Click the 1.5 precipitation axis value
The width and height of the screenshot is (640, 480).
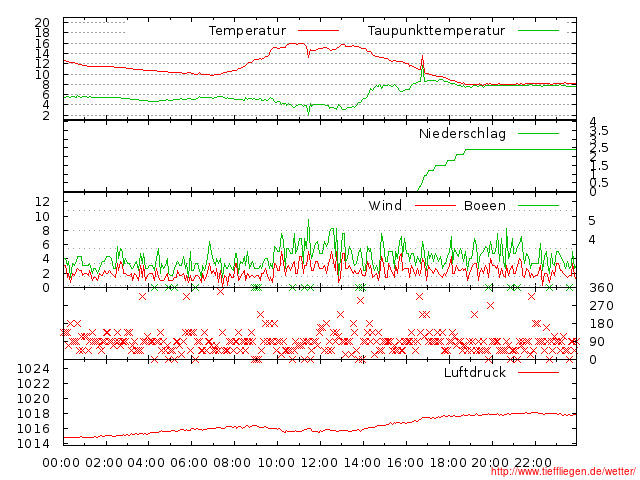click(599, 166)
